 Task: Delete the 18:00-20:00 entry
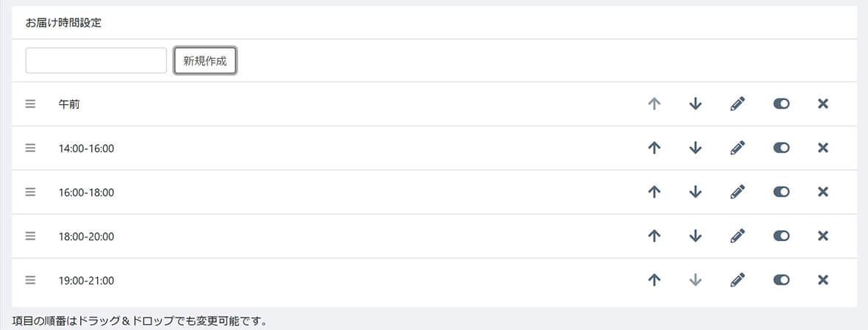pyautogui.click(x=823, y=237)
